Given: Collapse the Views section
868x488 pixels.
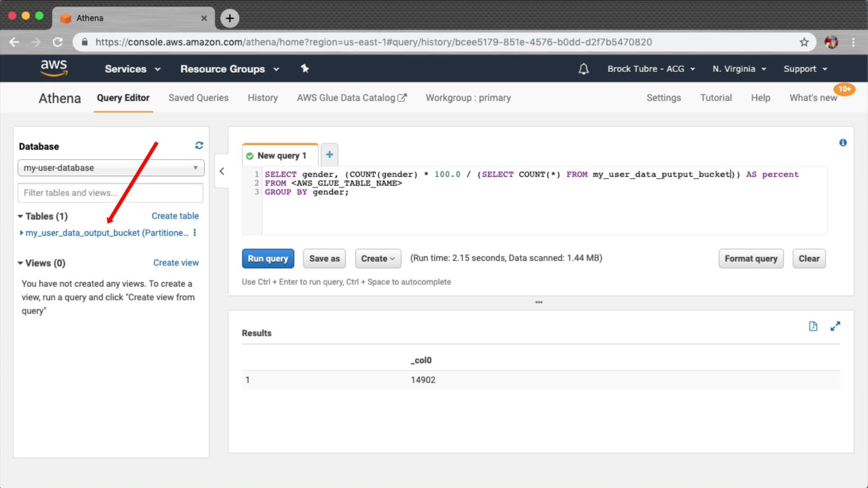Looking at the screenshot, I should [x=20, y=263].
